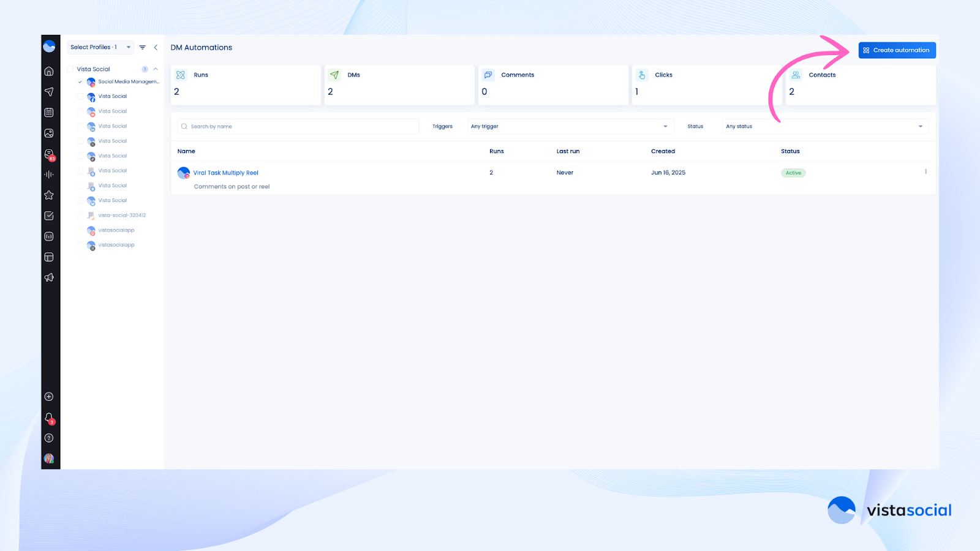Open the Listening waveform icon in sidebar
980x551 pixels.
pyautogui.click(x=49, y=174)
